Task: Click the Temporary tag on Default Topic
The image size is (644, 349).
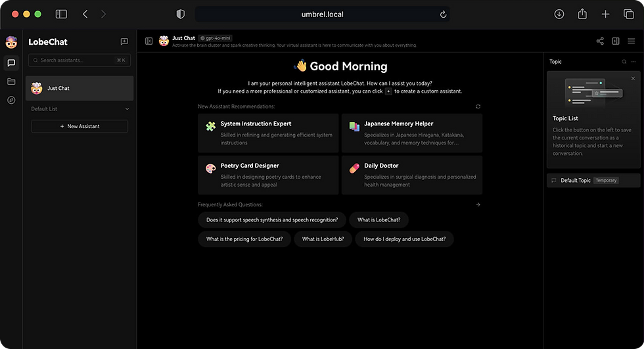Action: click(606, 180)
